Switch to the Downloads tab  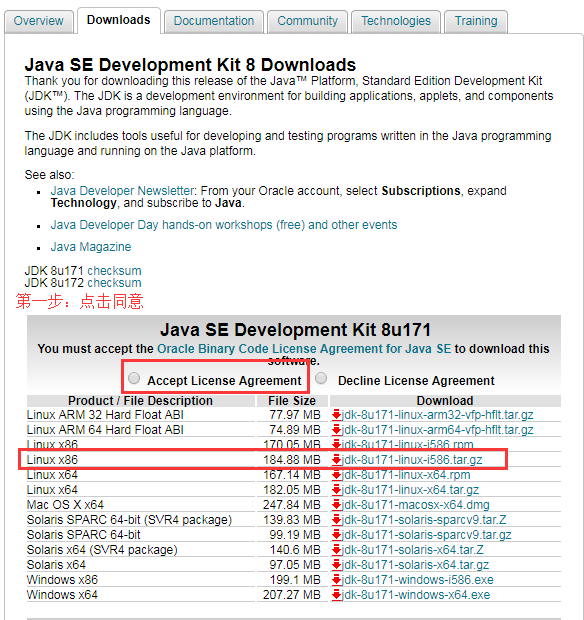pos(119,20)
